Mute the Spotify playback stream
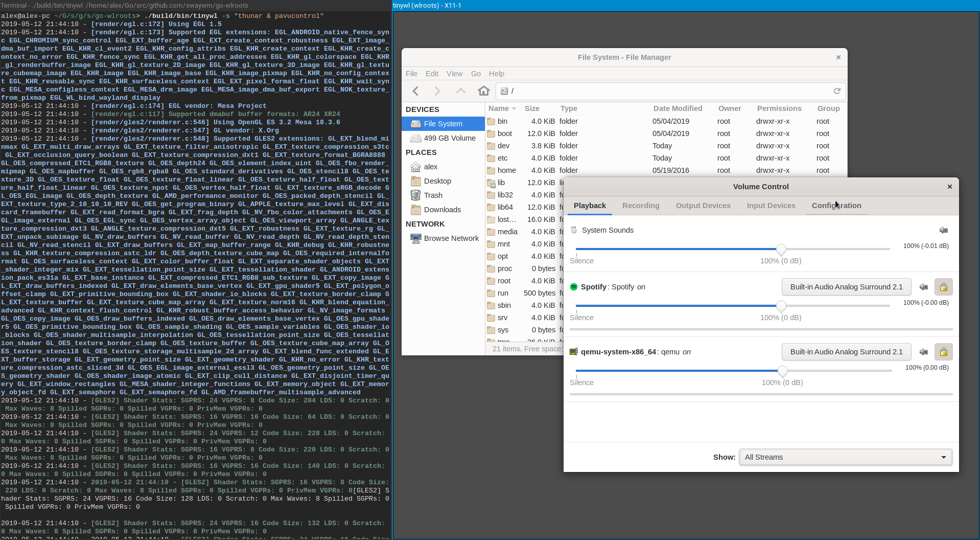Viewport: 980px width, 540px height. [924, 287]
